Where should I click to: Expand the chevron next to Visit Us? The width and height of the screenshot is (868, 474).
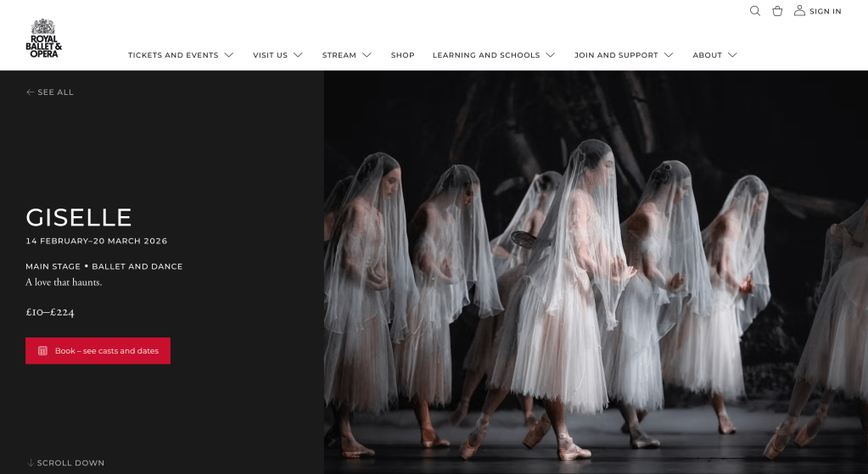pyautogui.click(x=298, y=55)
